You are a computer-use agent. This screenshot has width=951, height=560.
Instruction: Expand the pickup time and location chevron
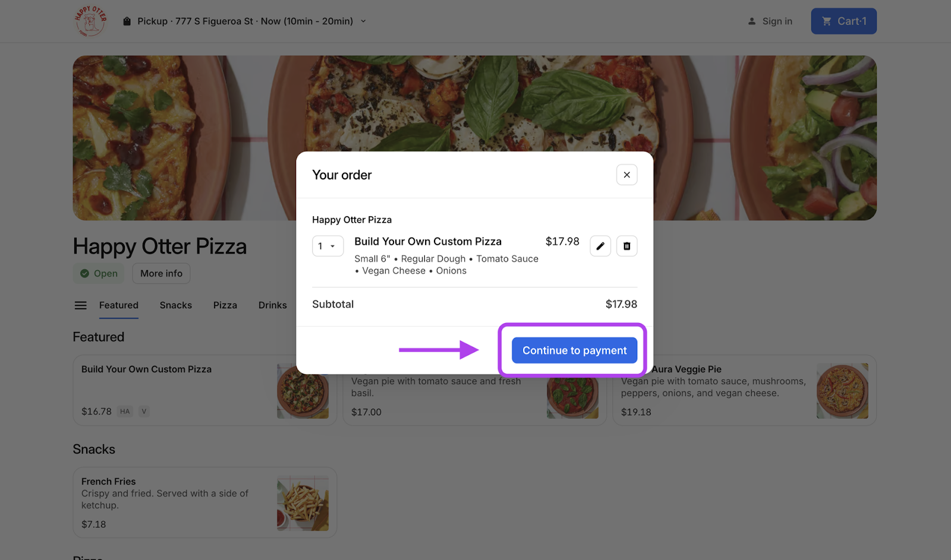[x=363, y=21]
